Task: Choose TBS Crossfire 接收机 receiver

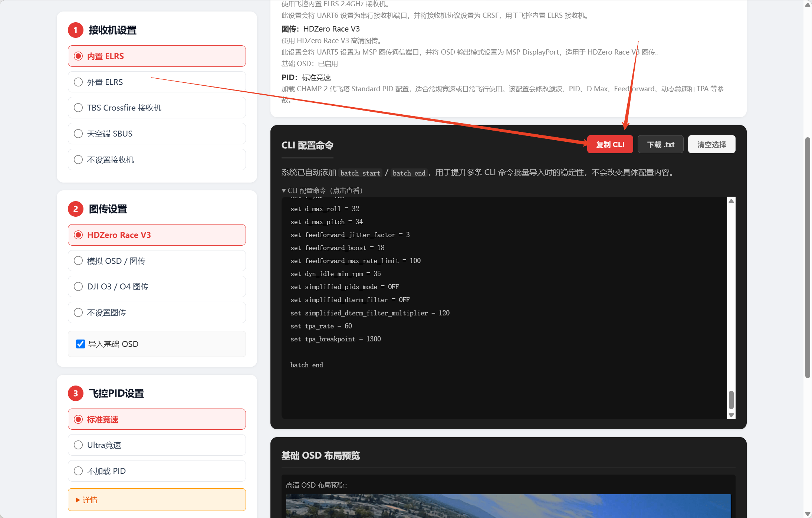Action: tap(157, 108)
